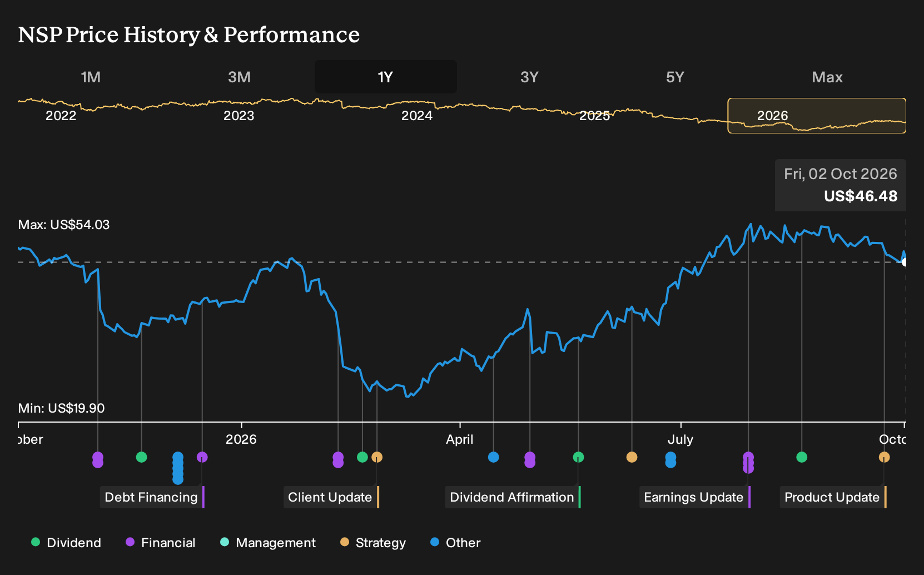Click the stack of four blue markers before 2026
Image resolution: width=924 pixels, height=575 pixels.
click(x=178, y=468)
